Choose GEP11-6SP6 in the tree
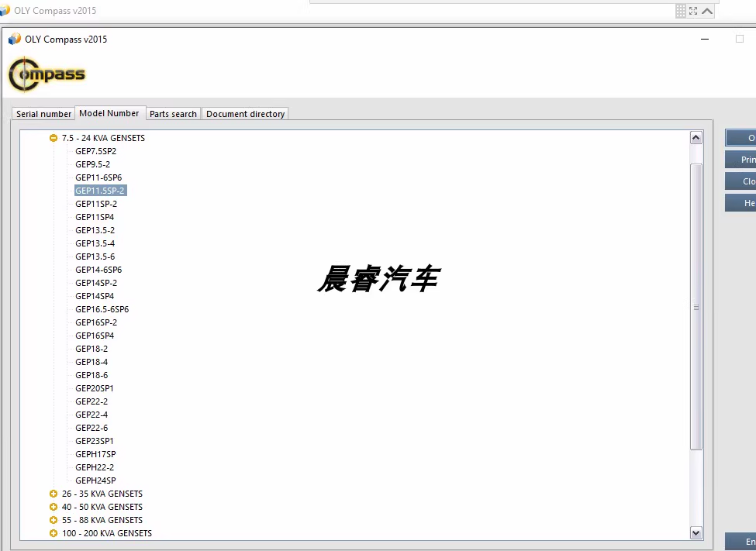The width and height of the screenshot is (756, 551). point(98,177)
